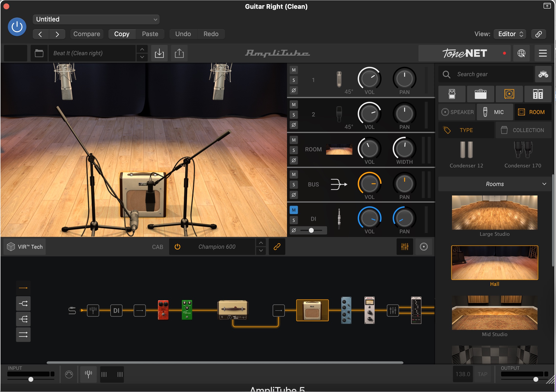Click the save preset download icon

click(x=159, y=53)
